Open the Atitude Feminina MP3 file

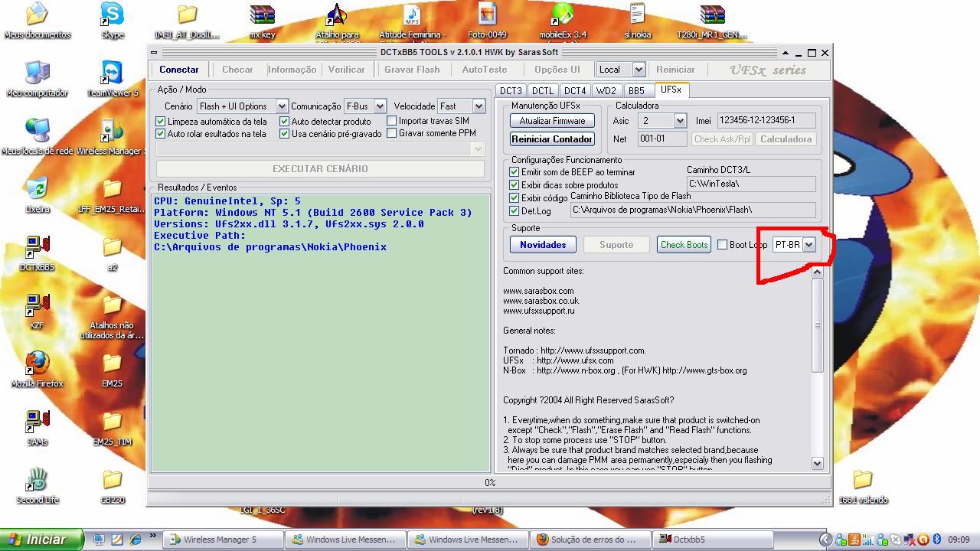point(413,20)
